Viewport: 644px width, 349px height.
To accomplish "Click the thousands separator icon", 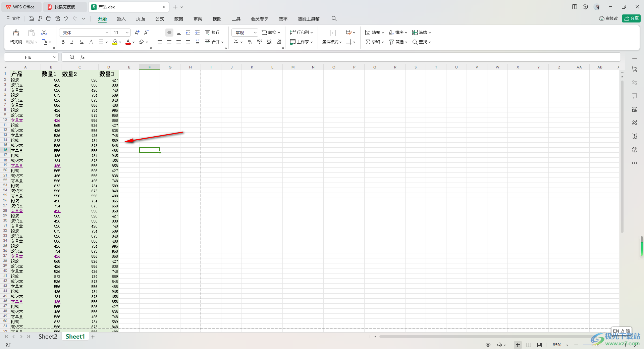I will tap(260, 42).
